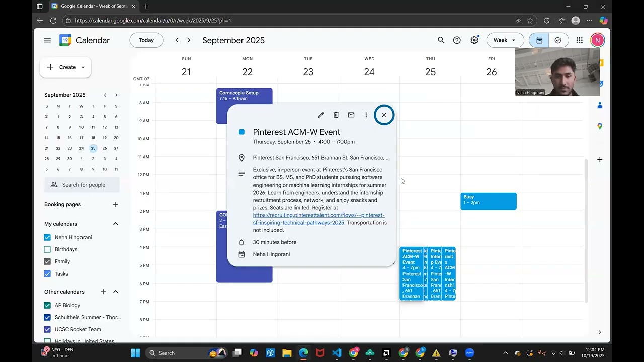Open Google Maps in the side panel

[x=600, y=126]
